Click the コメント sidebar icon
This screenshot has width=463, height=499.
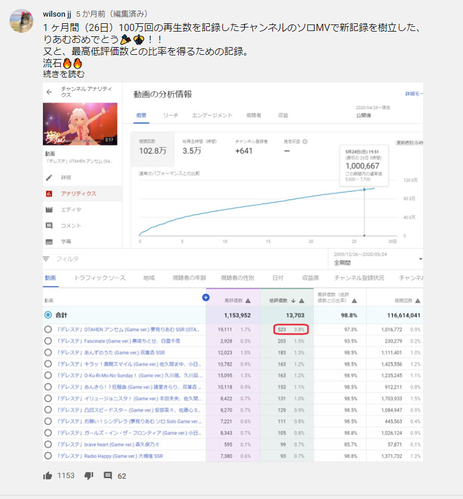click(49, 226)
